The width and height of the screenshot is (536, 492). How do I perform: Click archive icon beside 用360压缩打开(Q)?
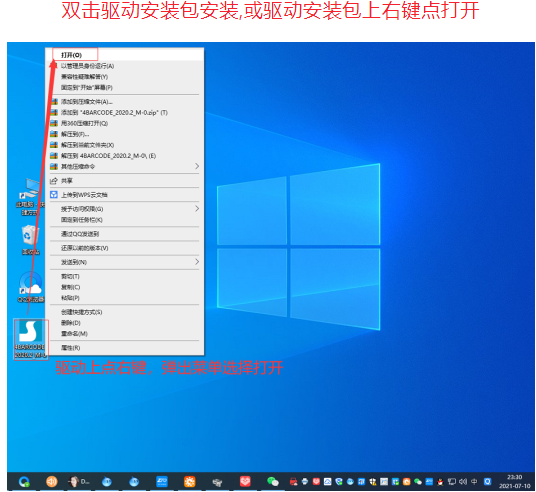[54, 123]
